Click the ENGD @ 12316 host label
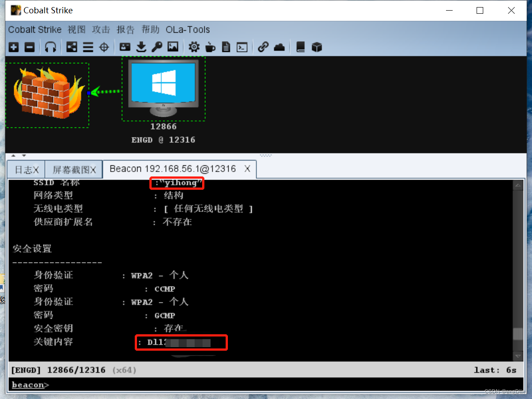 pos(163,140)
